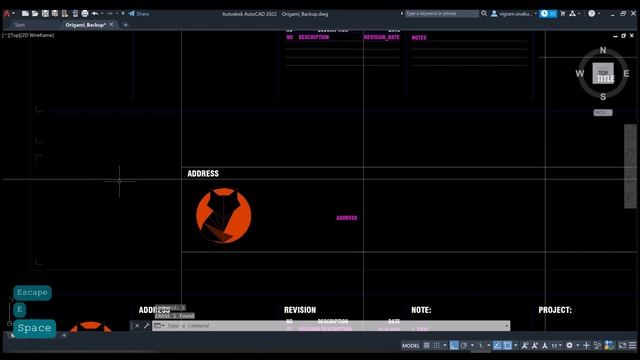Toggle Polar tracking in status bar
The width and height of the screenshot is (640, 360).
click(x=464, y=346)
